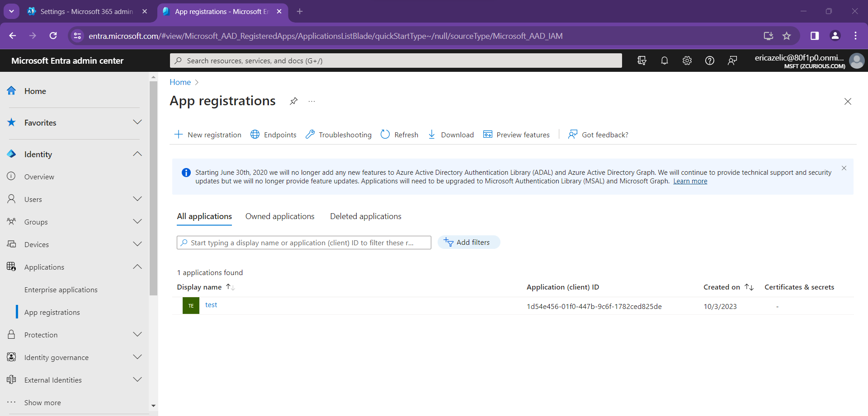
Task: Bookmark this page with star icon
Action: (x=787, y=36)
